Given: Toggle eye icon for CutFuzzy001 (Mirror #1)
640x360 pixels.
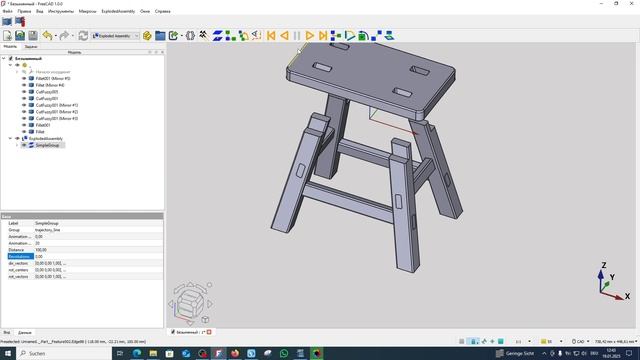Looking at the screenshot, I should [x=24, y=105].
